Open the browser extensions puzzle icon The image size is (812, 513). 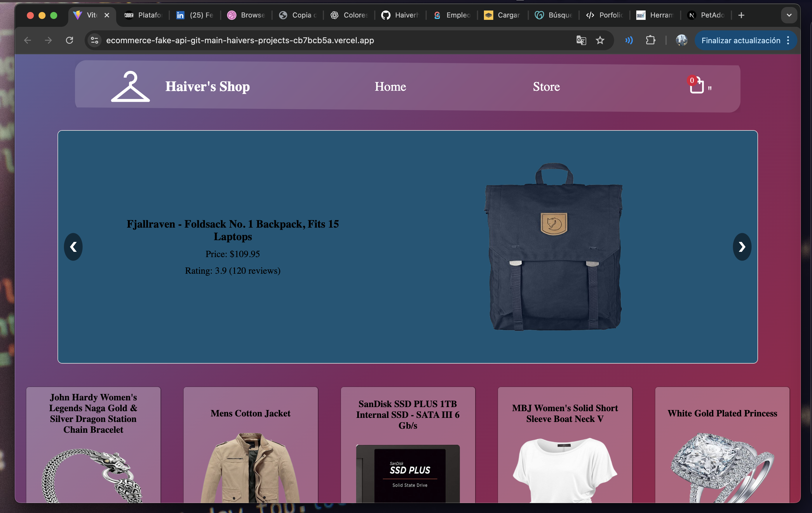(650, 41)
